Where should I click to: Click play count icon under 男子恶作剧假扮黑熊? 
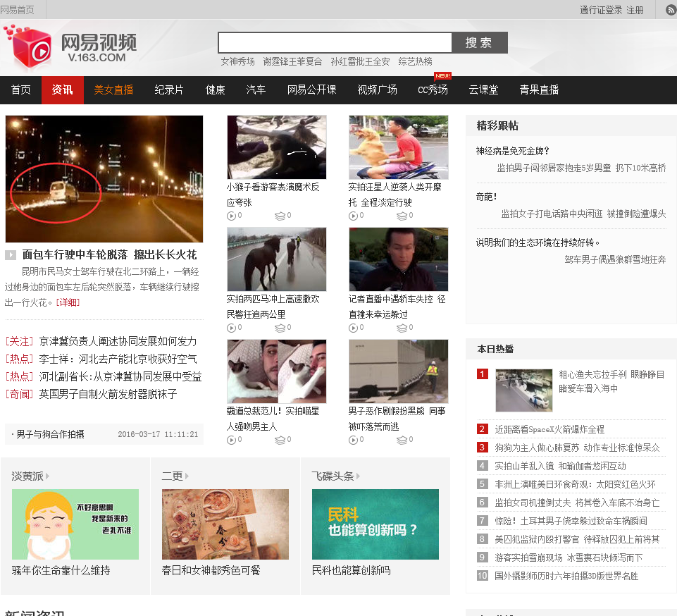click(x=353, y=440)
